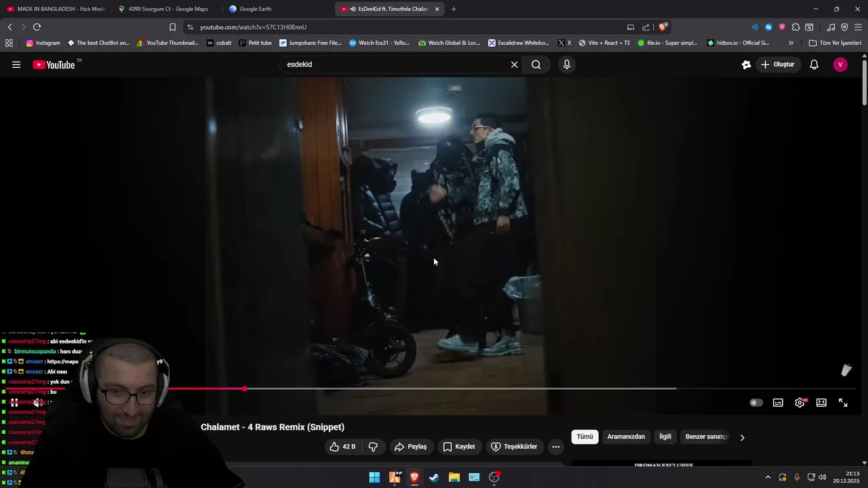Open the player settings gear
The height and width of the screenshot is (488, 868).
(800, 403)
